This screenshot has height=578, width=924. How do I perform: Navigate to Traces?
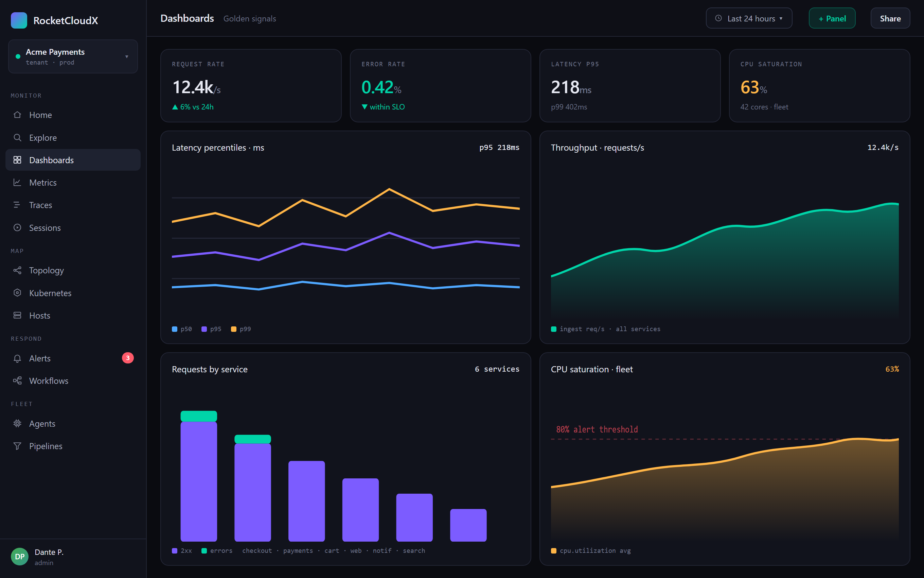click(x=73, y=205)
